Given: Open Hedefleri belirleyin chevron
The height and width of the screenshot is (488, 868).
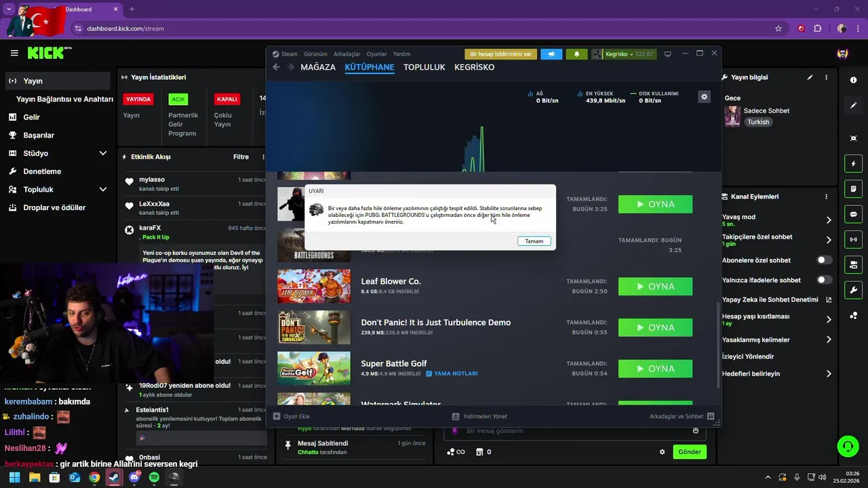Looking at the screenshot, I should [x=829, y=373].
